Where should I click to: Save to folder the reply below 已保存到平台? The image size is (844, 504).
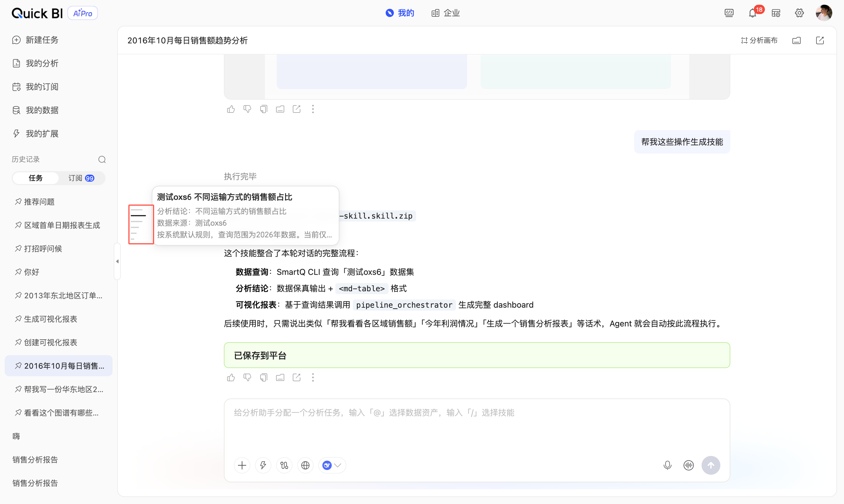point(280,377)
